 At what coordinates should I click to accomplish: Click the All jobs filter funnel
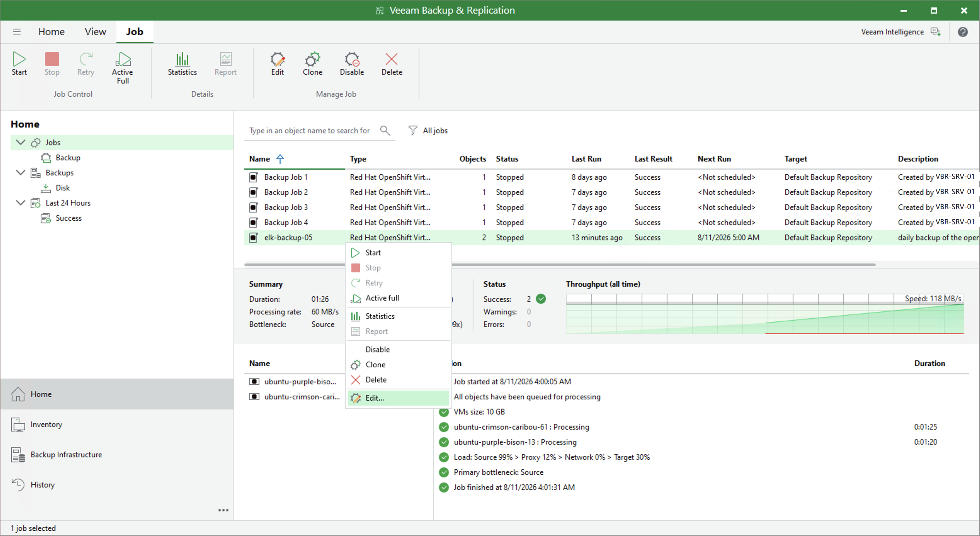click(x=412, y=130)
